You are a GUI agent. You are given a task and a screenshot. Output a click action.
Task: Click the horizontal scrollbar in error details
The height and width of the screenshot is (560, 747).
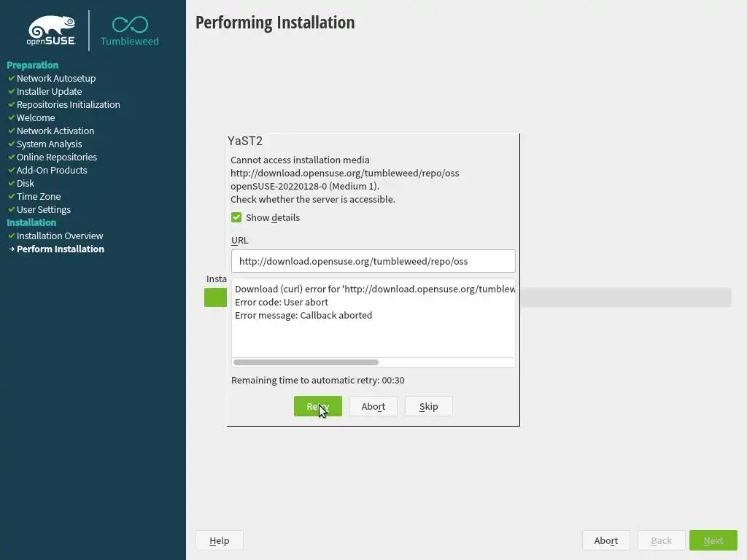[306, 362]
